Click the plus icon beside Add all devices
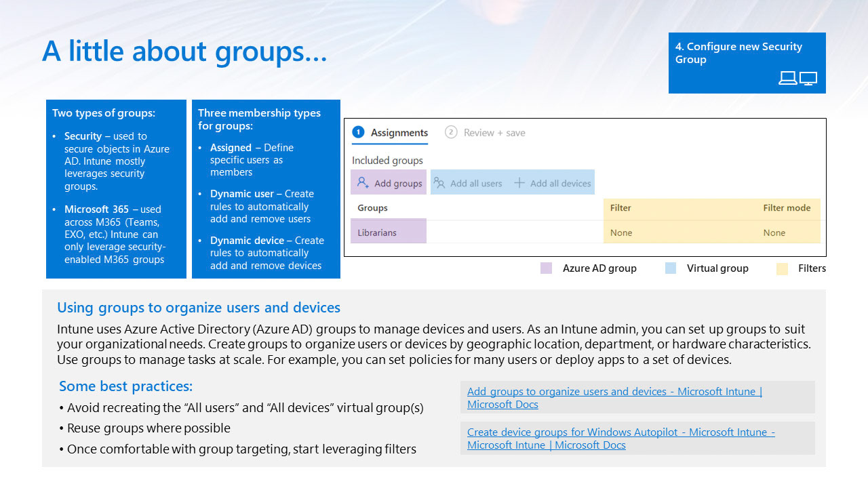This screenshot has height=488, width=868. pos(519,183)
